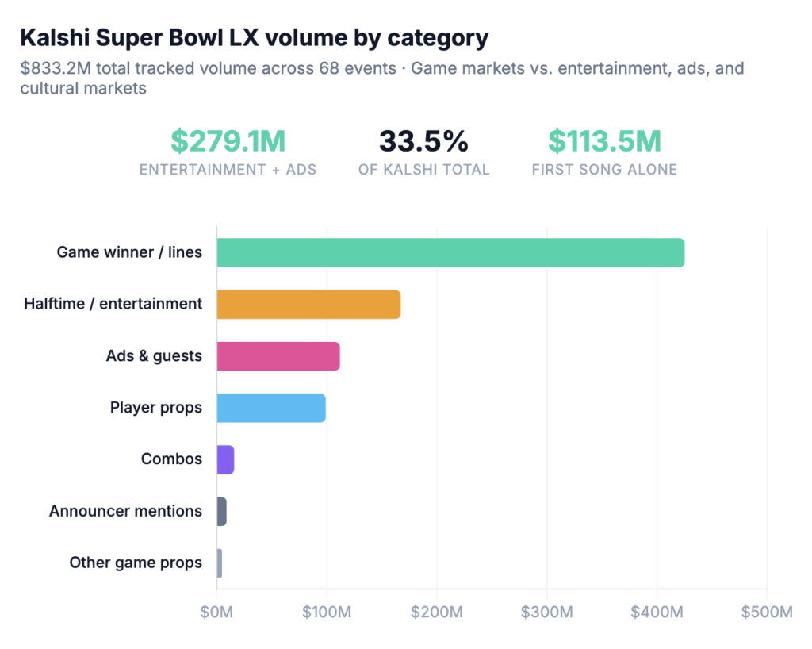
Task: Click the $200M x-axis tick label
Action: 436,612
